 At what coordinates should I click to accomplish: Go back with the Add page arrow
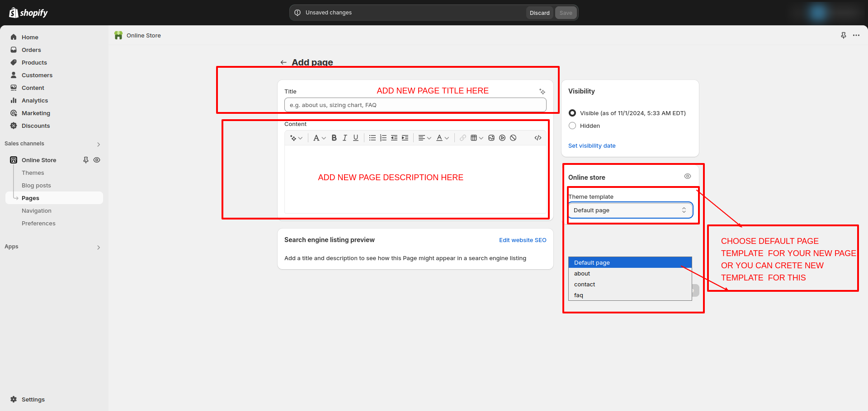(x=283, y=62)
